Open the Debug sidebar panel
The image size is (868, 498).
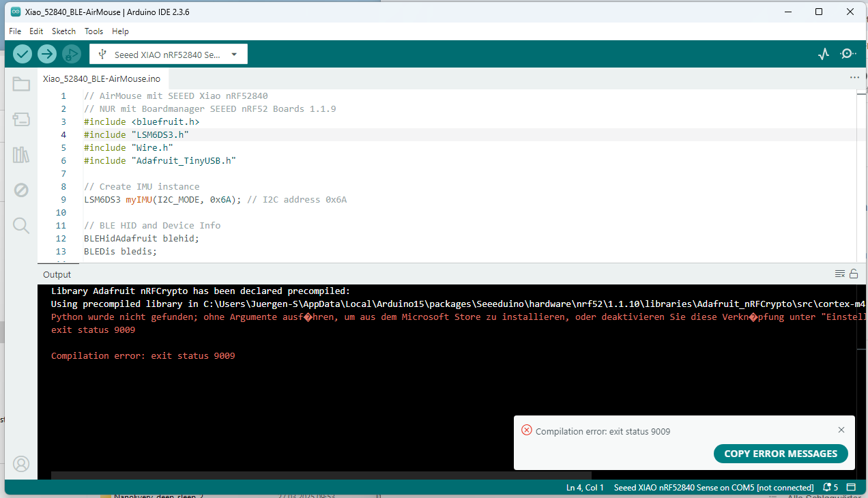coord(21,190)
